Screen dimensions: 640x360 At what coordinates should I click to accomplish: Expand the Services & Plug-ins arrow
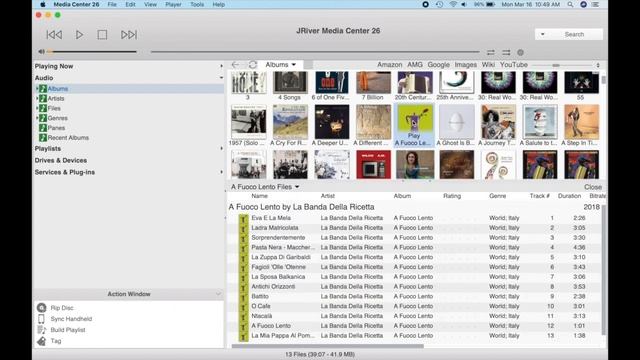[221, 172]
